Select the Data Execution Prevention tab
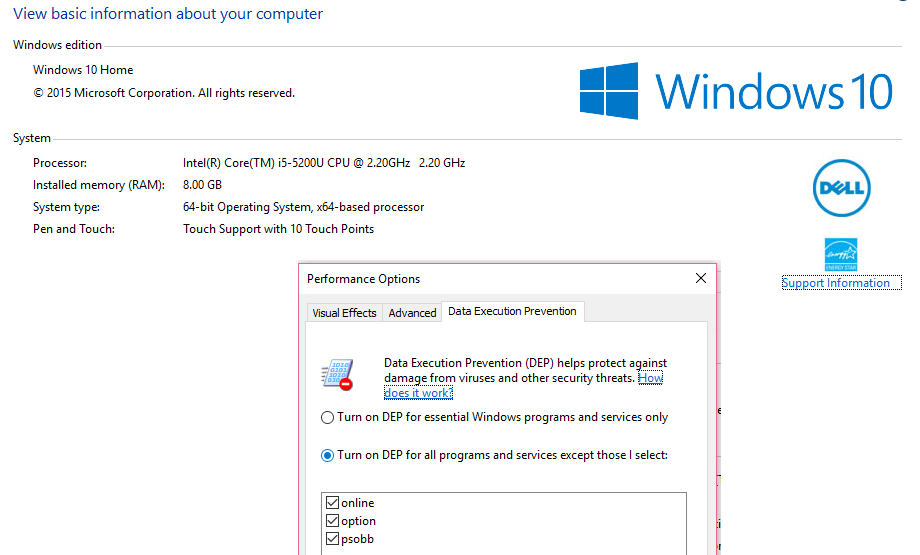Viewport: 920px width, 555px height. point(512,311)
